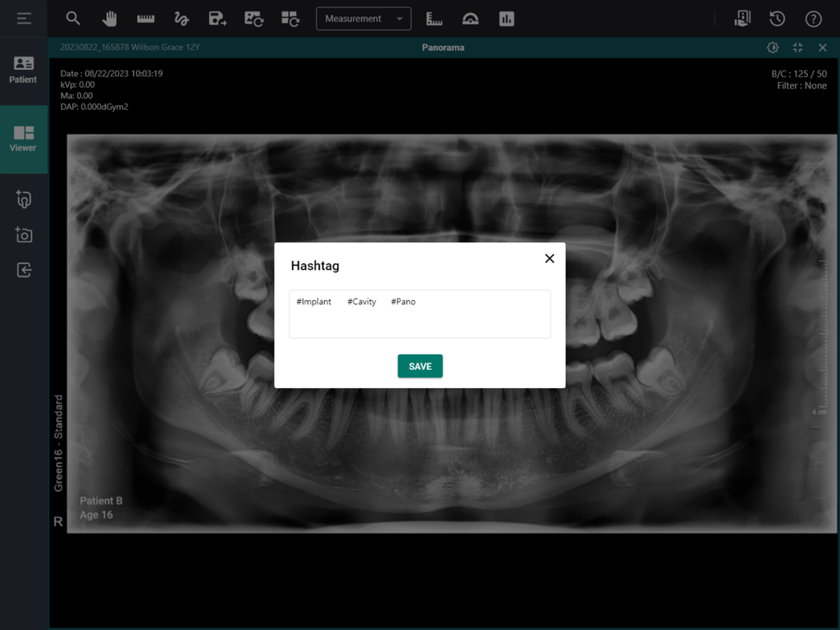Select the magnifier zoom tool
Image resolution: width=840 pixels, height=630 pixels.
[73, 18]
